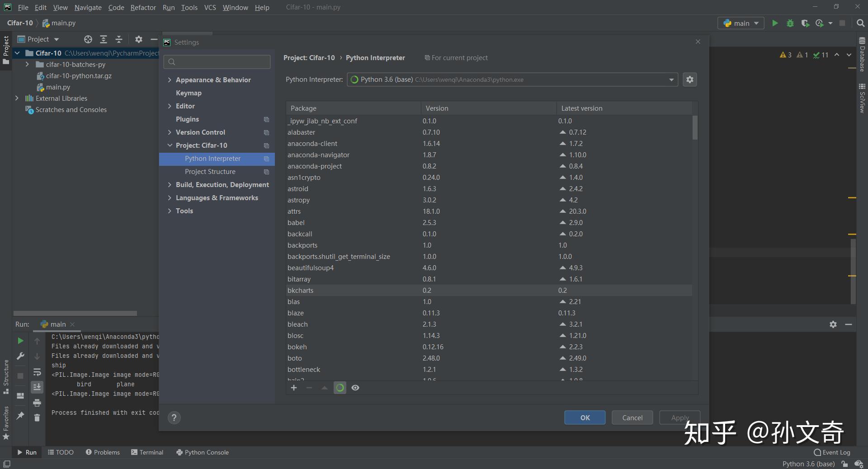Add a package with the plus icon

[294, 388]
